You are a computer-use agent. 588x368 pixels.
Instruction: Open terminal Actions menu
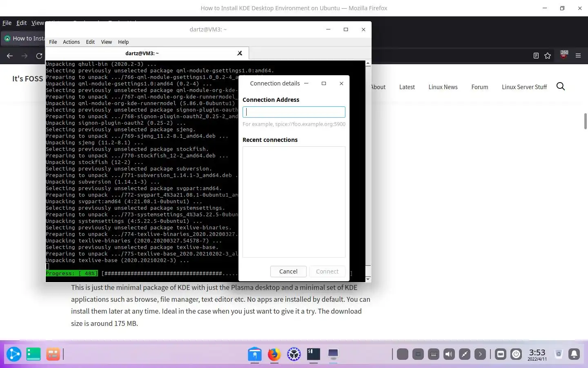coord(71,42)
